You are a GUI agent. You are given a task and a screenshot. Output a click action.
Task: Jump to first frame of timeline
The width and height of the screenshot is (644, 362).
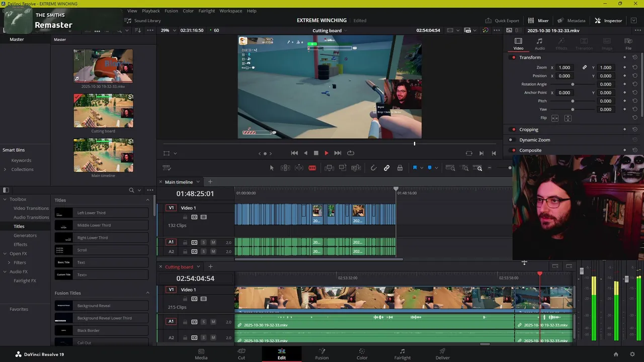click(294, 153)
